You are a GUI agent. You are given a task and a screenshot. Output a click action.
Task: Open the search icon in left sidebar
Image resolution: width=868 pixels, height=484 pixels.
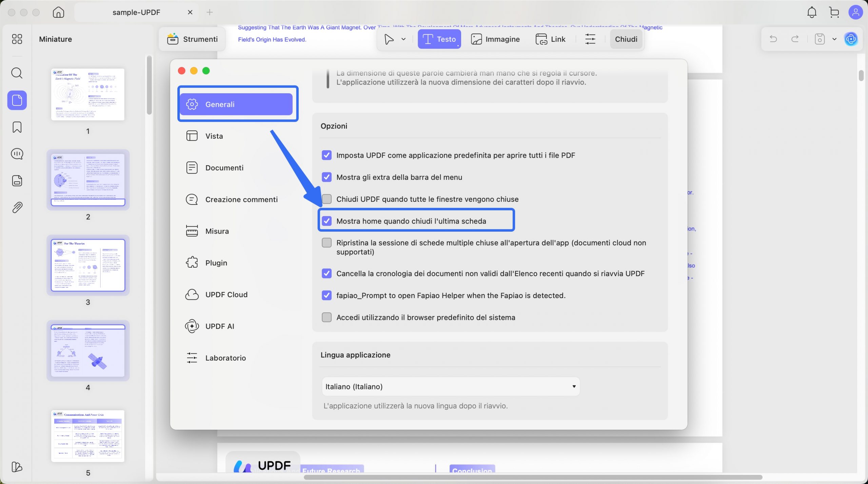(x=17, y=73)
